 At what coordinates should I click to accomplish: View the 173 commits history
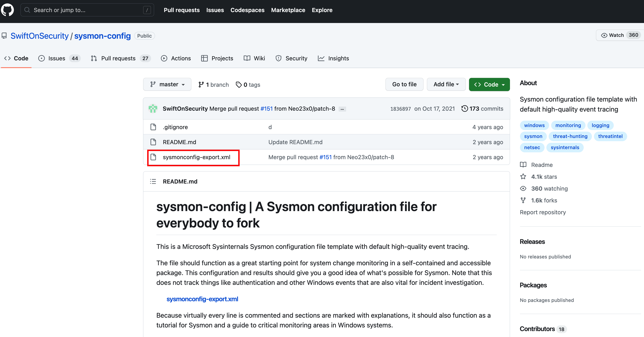[482, 109]
